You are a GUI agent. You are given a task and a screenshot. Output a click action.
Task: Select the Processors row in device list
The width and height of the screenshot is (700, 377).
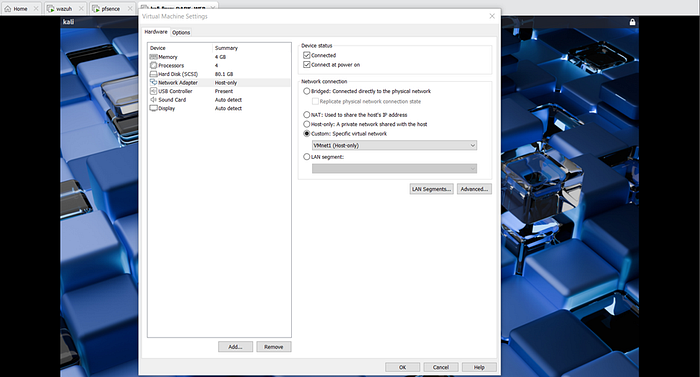point(219,65)
